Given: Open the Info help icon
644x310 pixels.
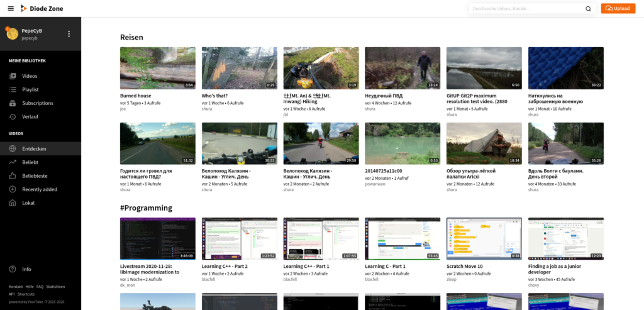Looking at the screenshot, I should click(13, 269).
